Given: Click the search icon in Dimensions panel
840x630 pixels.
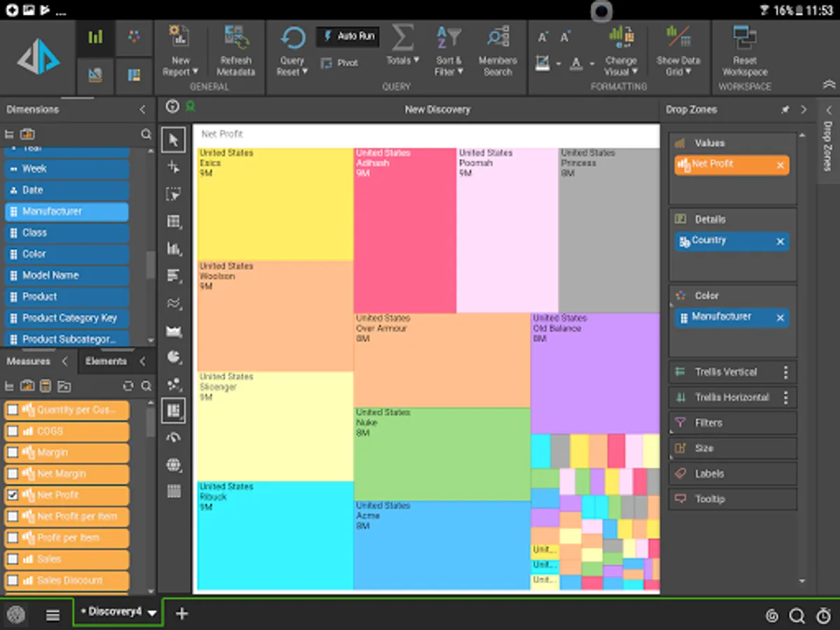Looking at the screenshot, I should (x=146, y=134).
